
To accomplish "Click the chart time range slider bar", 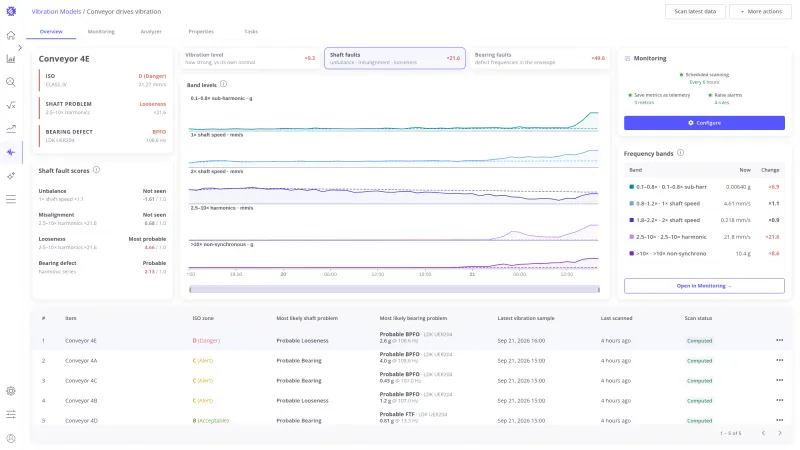I will pos(394,289).
